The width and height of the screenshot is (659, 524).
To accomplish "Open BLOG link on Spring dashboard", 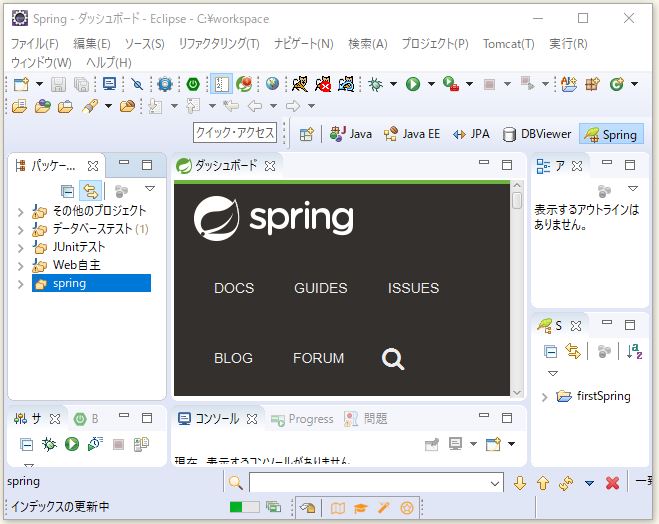I will click(233, 358).
